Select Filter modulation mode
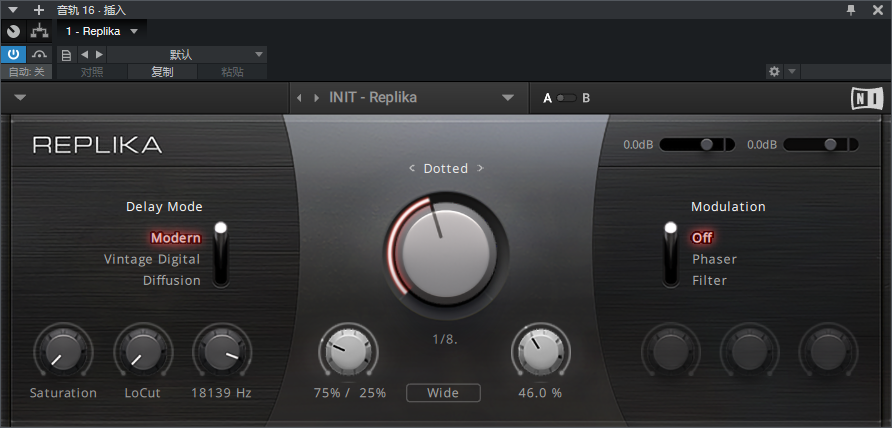 point(709,281)
